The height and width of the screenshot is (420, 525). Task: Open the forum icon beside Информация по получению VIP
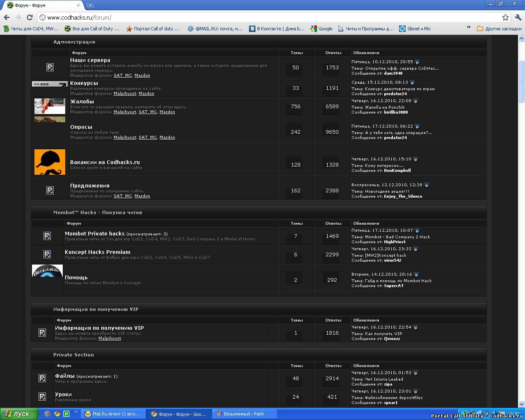(42, 333)
